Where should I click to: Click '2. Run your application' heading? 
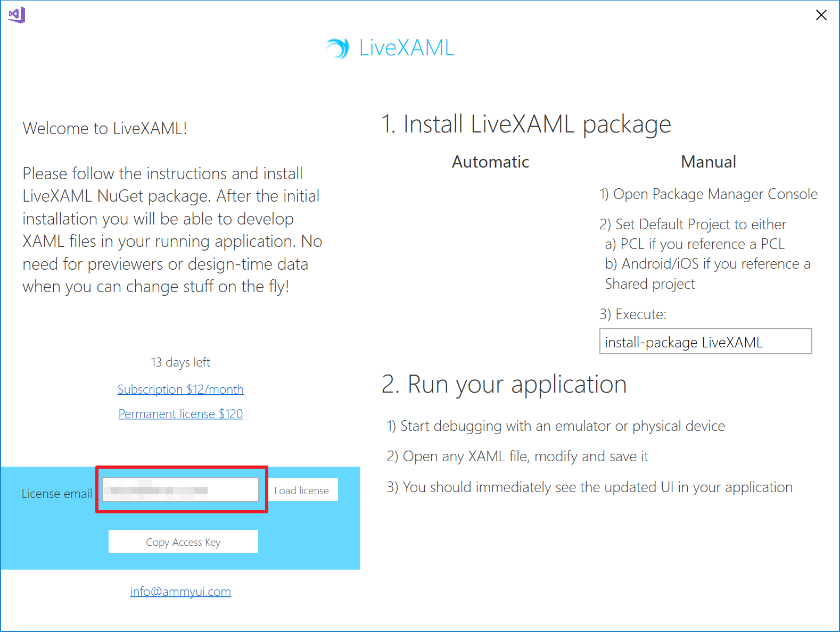pos(504,384)
